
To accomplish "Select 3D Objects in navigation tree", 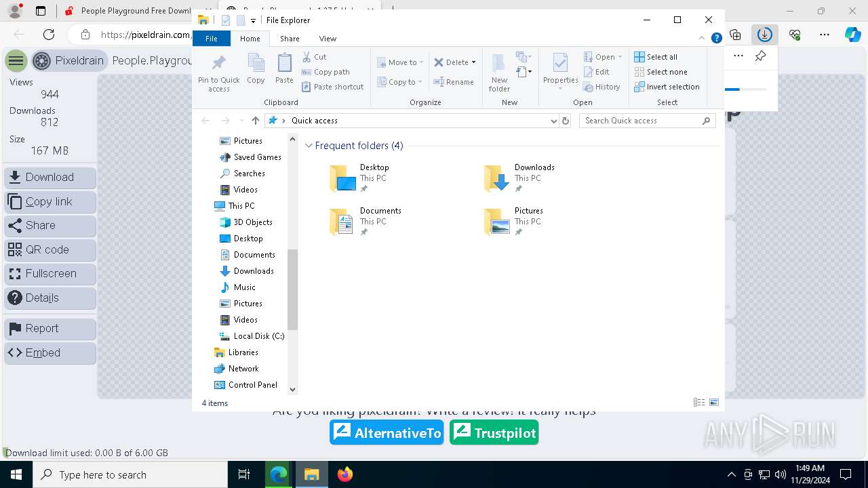I will pyautogui.click(x=246, y=222).
